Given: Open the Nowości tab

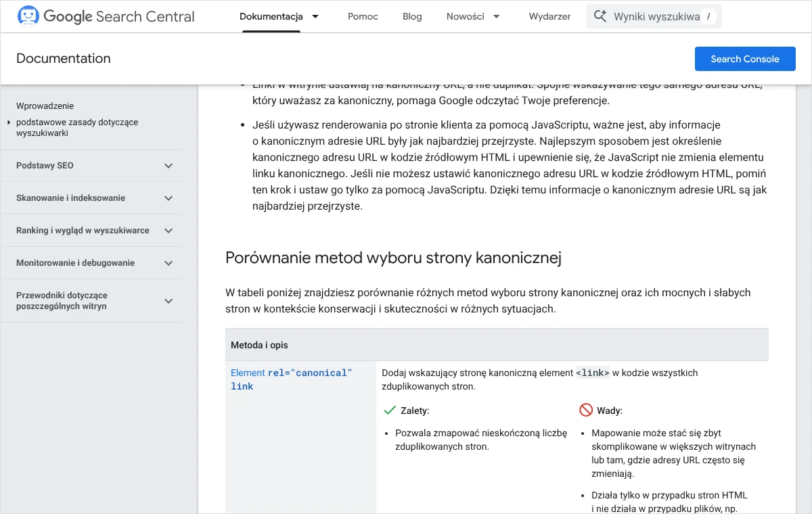Looking at the screenshot, I should pyautogui.click(x=466, y=16).
